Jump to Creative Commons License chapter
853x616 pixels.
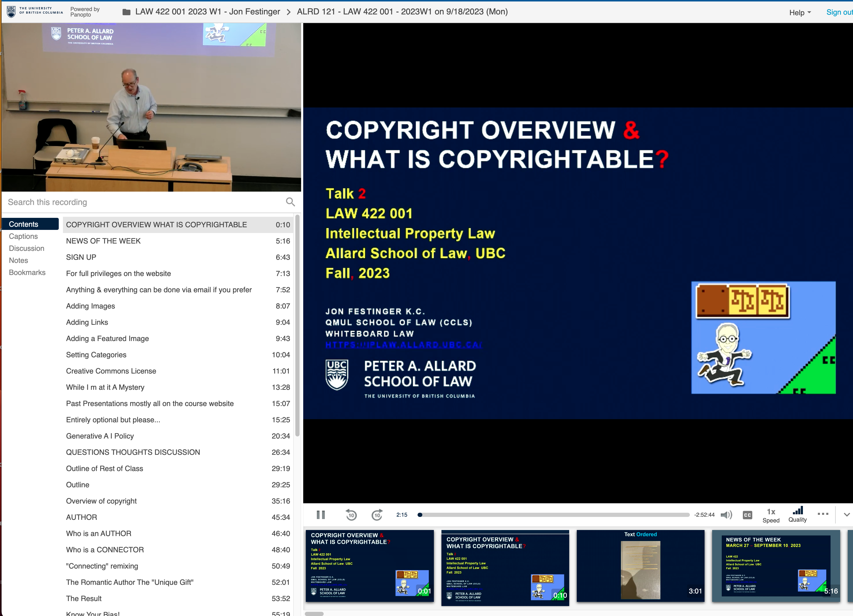(x=178, y=371)
